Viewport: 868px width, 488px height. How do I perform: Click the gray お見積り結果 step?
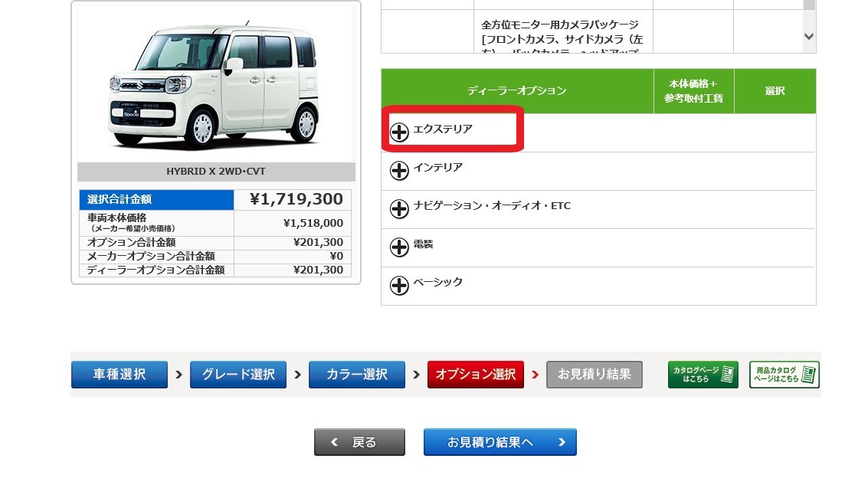pyautogui.click(x=594, y=375)
